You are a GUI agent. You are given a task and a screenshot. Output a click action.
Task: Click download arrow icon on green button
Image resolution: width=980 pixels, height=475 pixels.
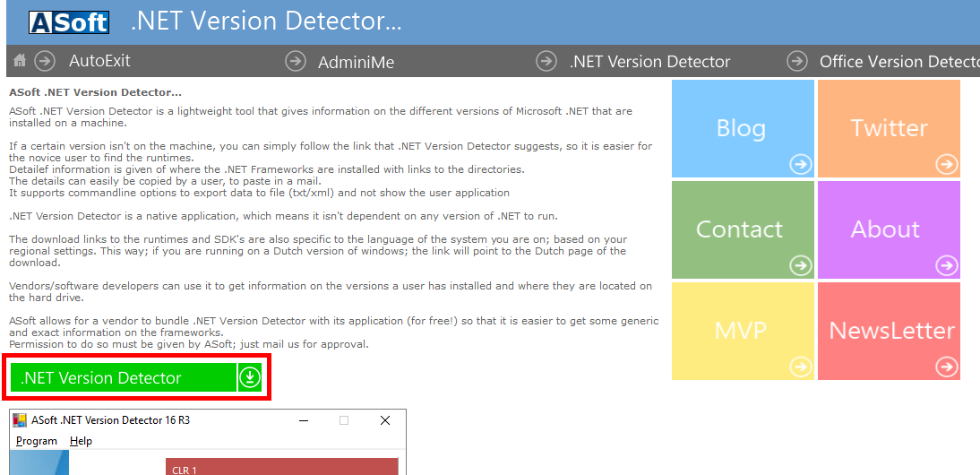pyautogui.click(x=250, y=377)
